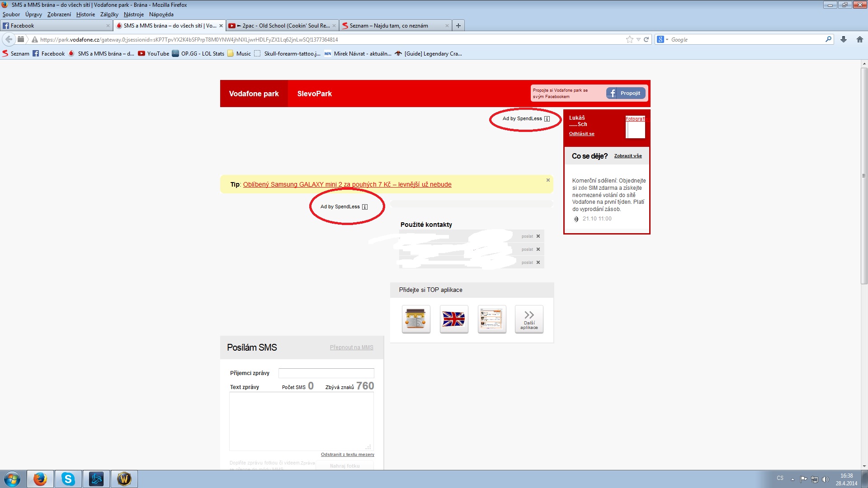Open the Soubor menu
The image size is (868, 488).
point(11,14)
